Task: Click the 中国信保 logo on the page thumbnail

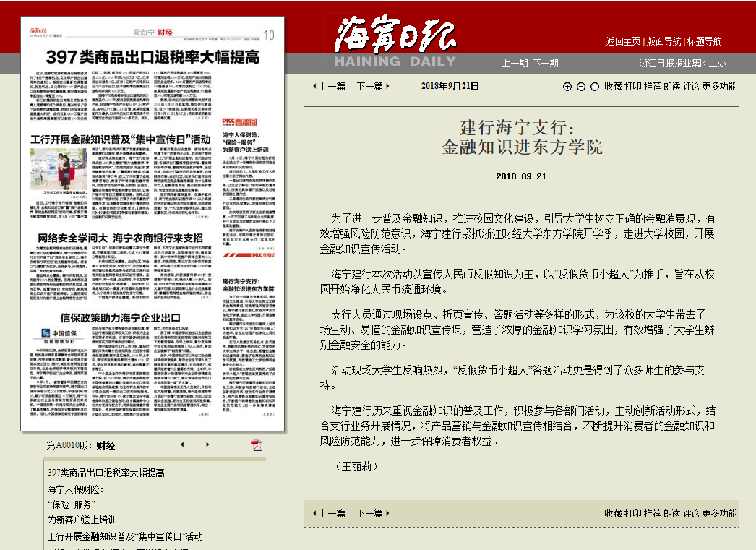Action: (x=59, y=333)
